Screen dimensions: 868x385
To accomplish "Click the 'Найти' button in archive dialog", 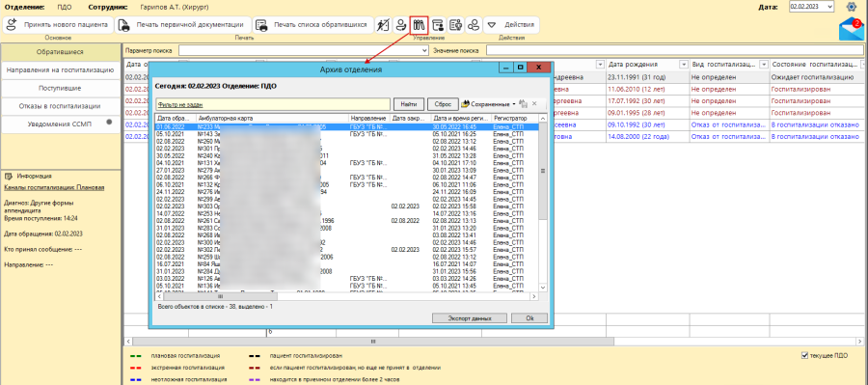I will 409,104.
